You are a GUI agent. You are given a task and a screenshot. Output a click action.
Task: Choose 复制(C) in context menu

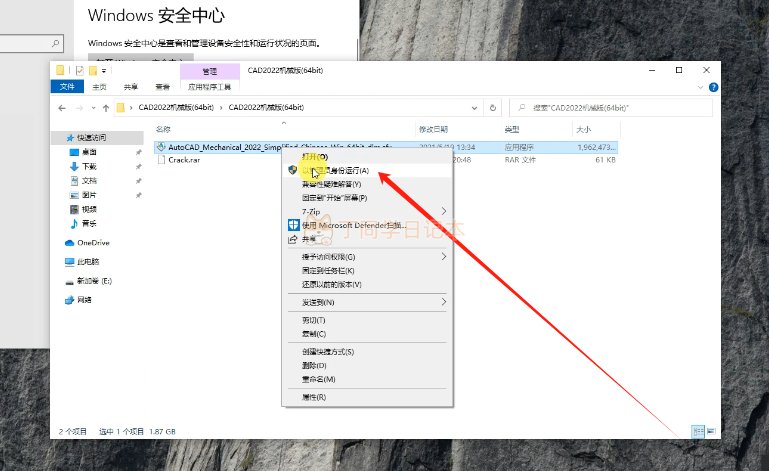367,334
